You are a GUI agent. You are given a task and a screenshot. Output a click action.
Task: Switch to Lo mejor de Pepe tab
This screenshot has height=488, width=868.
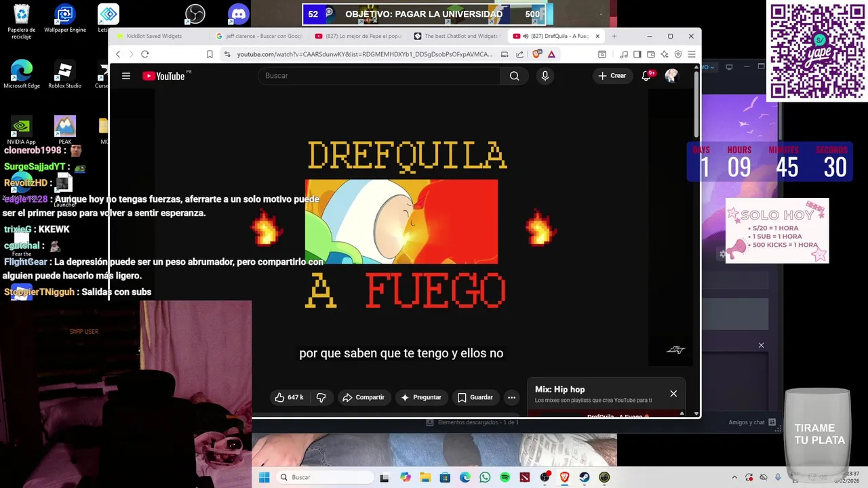coord(358,36)
